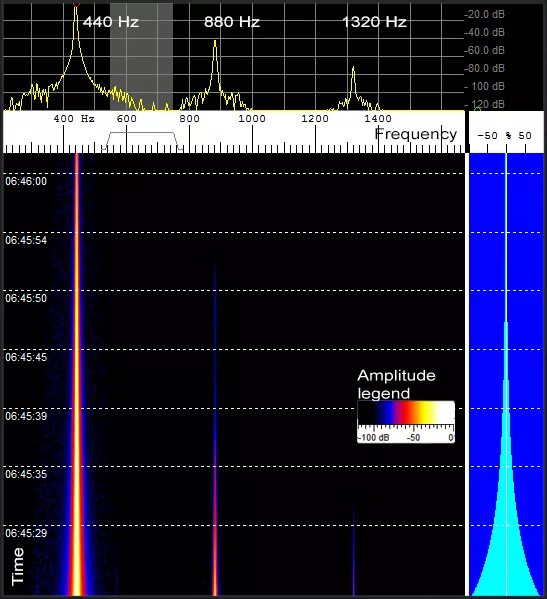Click the 50 percent scale label
The image size is (547, 599).
525,136
